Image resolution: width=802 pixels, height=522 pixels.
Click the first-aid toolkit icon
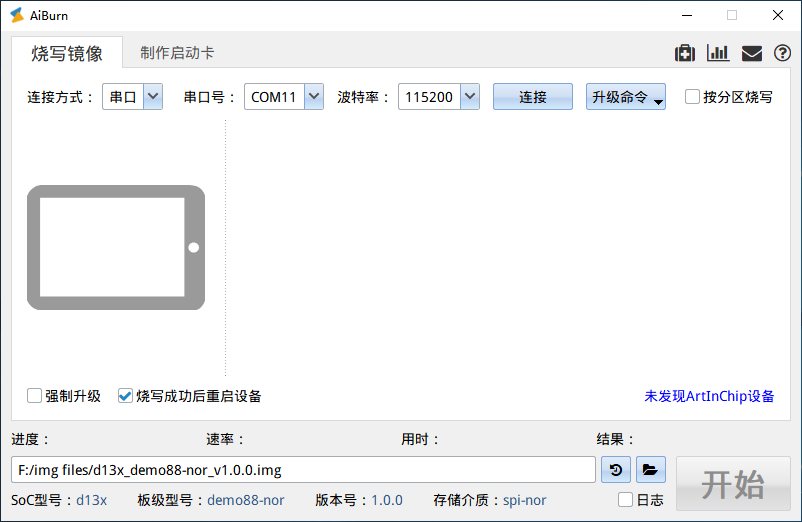685,53
